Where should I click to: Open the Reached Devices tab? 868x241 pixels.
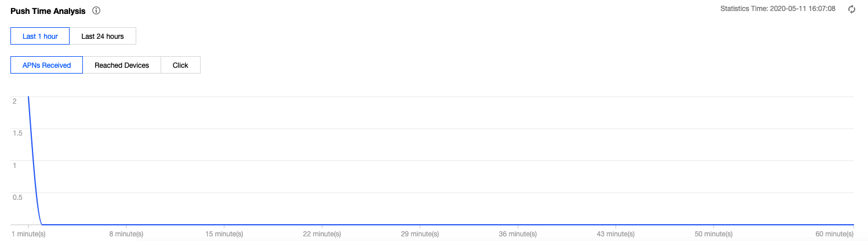click(122, 65)
